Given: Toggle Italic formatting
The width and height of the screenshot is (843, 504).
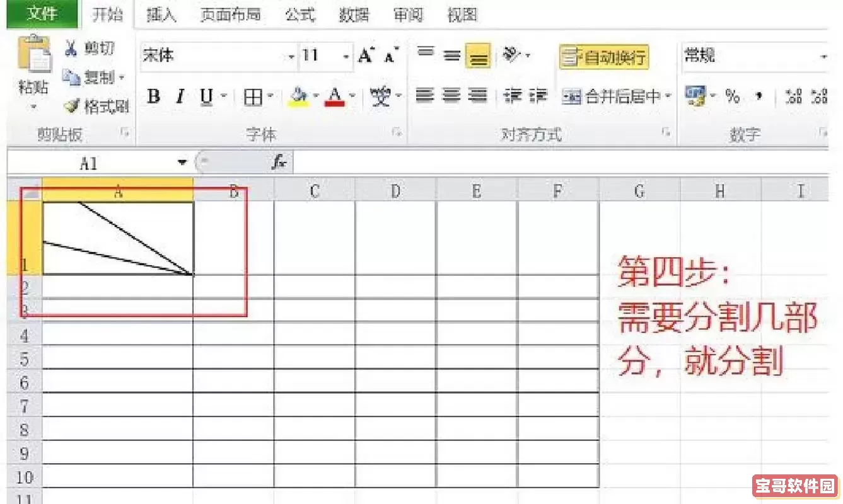Looking at the screenshot, I should click(x=180, y=96).
